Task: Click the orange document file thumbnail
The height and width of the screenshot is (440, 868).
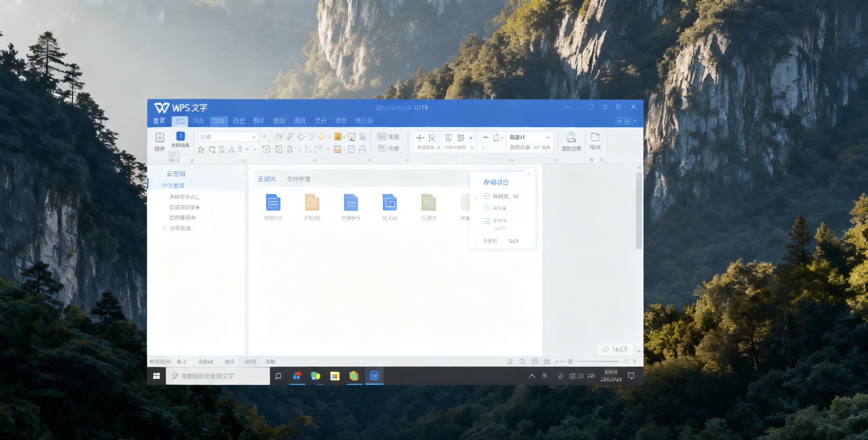Action: pyautogui.click(x=312, y=202)
